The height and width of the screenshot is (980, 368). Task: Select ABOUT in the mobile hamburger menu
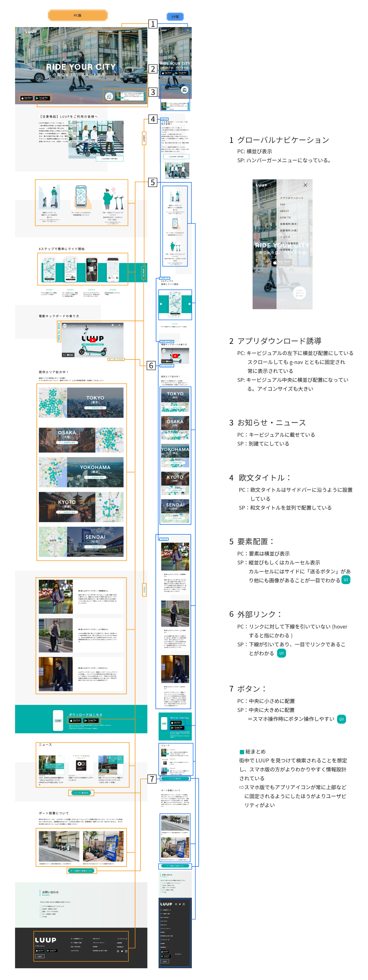[285, 211]
